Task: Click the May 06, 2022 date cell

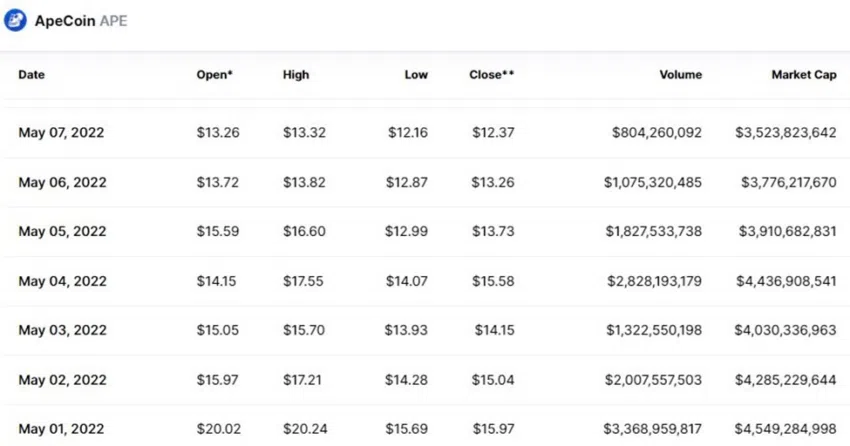Action: pyautogui.click(x=62, y=182)
